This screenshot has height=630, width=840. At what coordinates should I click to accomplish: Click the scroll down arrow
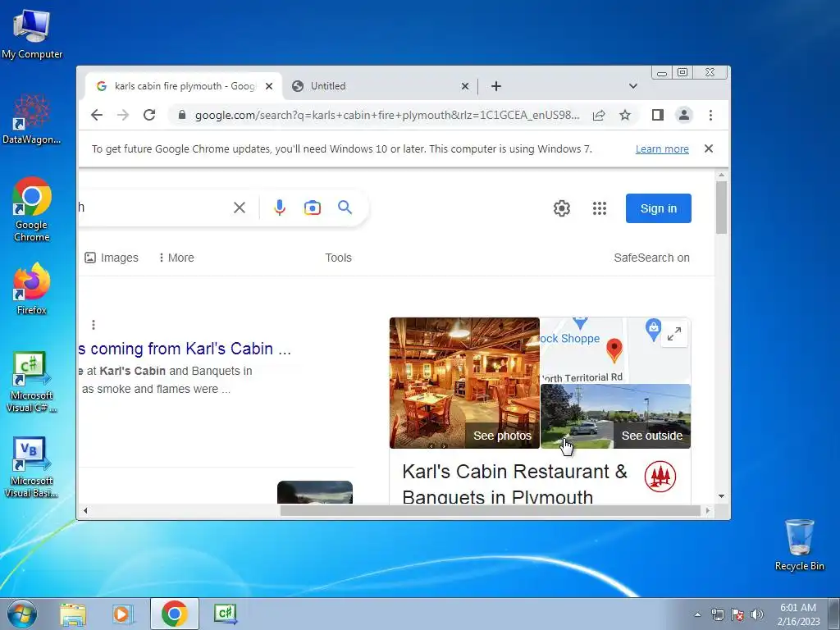coord(721,496)
